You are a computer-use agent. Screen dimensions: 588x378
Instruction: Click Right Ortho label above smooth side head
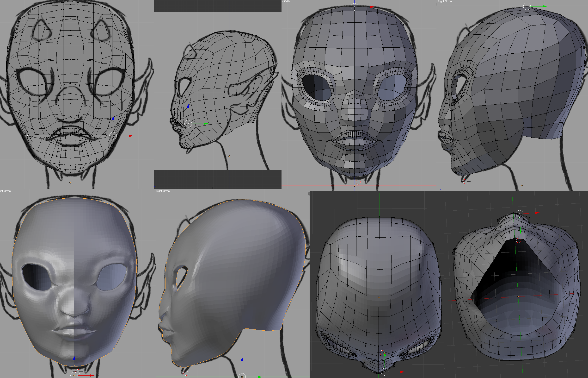pos(163,191)
